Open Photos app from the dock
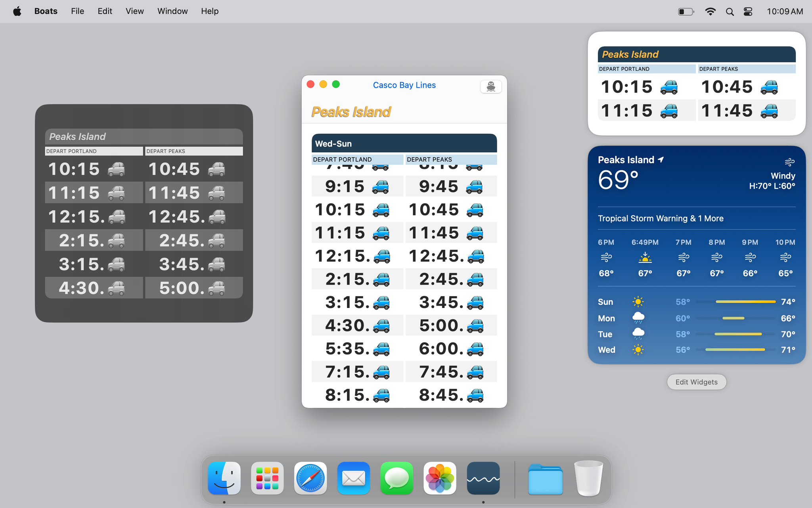812x508 pixels. [440, 478]
